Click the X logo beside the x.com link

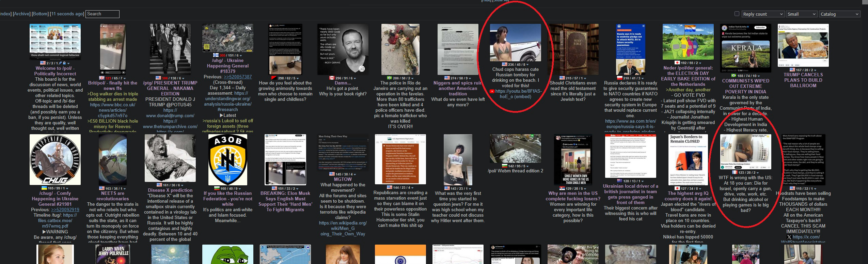(789, 237)
